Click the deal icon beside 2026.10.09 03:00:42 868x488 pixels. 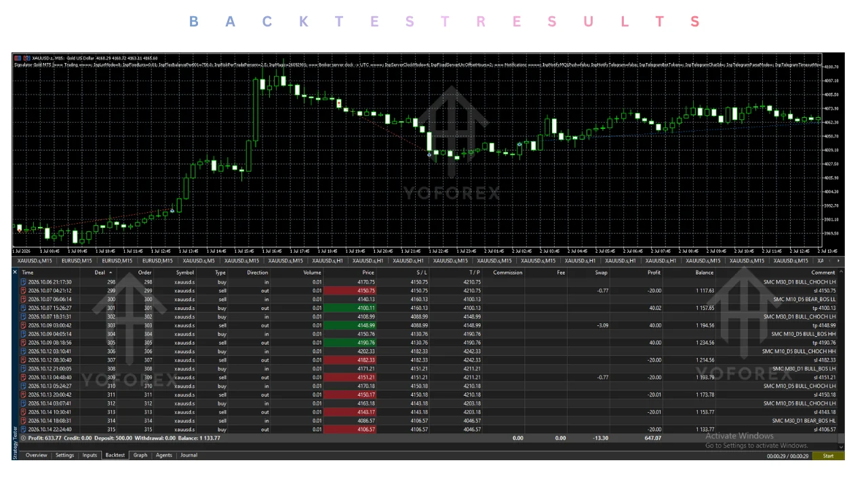coord(24,325)
